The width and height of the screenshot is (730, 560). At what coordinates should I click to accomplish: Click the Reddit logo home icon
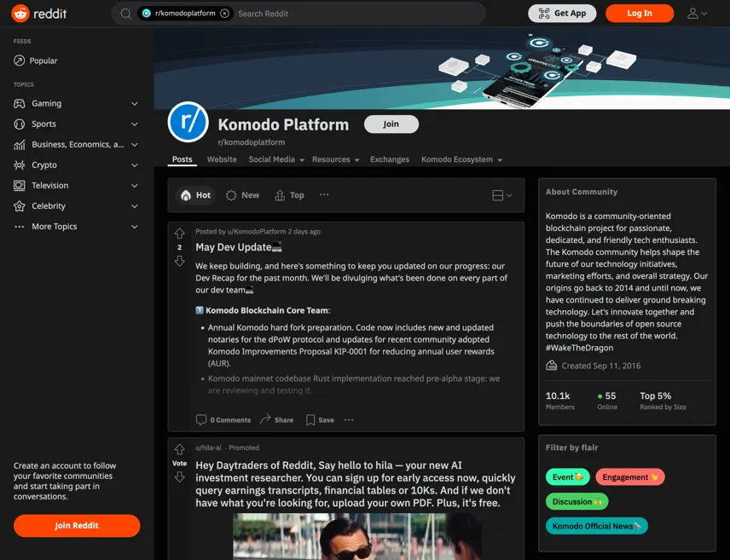(20, 14)
